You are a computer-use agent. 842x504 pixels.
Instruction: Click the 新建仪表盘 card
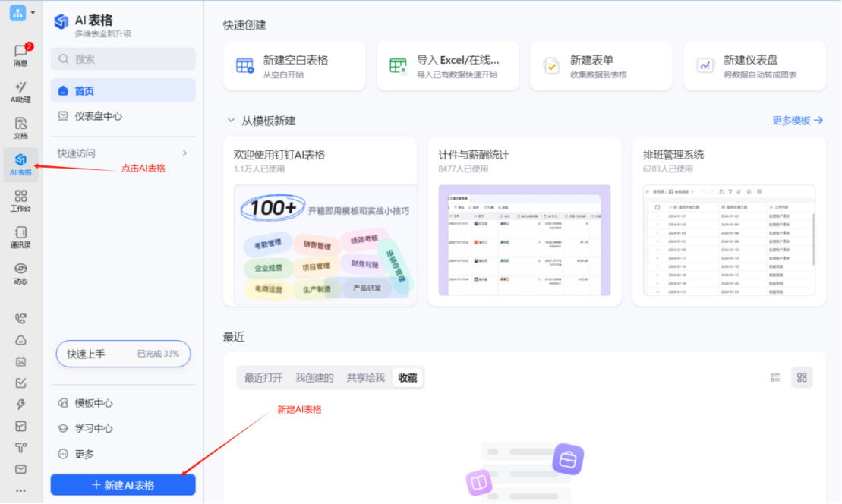coord(755,65)
